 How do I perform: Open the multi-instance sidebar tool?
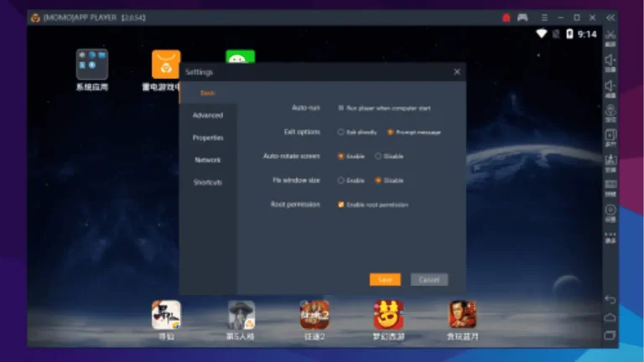pyautogui.click(x=610, y=136)
